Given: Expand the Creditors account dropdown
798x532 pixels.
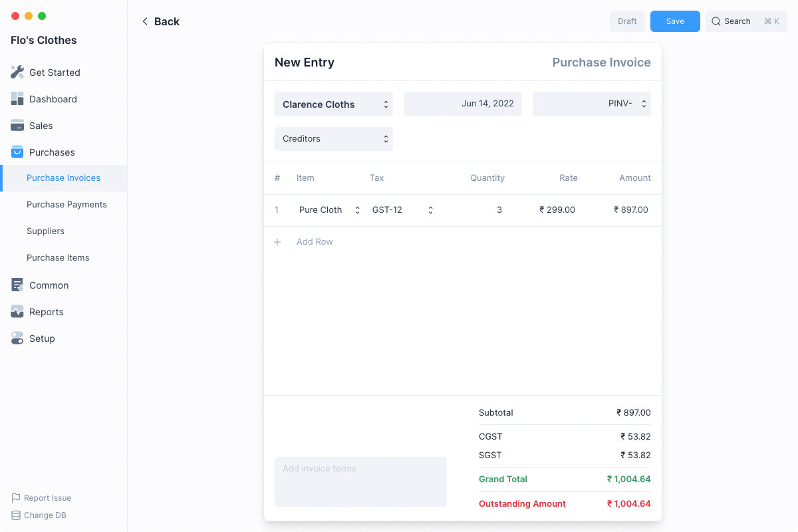Looking at the screenshot, I should (x=333, y=139).
